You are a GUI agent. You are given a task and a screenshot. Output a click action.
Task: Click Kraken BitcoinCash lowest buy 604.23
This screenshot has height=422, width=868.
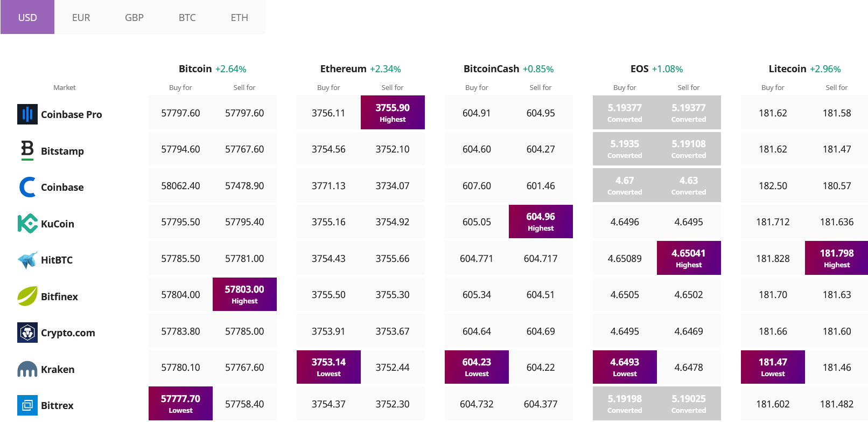click(x=477, y=367)
